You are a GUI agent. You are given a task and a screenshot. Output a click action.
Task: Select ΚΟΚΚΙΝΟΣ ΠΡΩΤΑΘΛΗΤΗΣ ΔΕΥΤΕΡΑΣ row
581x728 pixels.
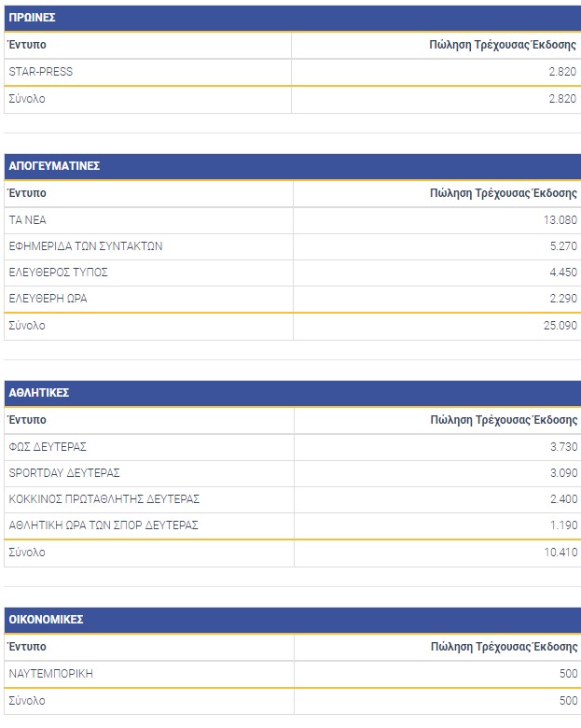pos(104,499)
